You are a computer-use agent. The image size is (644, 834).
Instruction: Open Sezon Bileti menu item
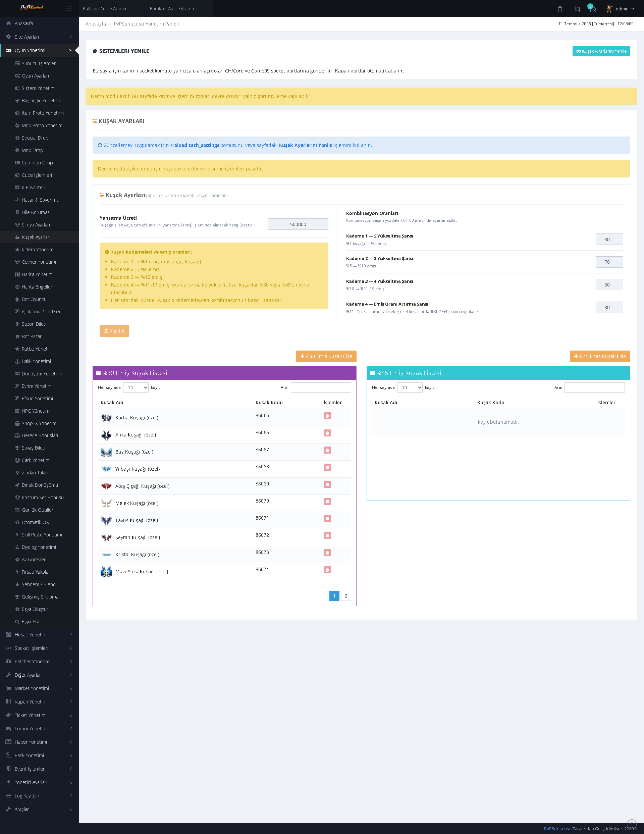click(39, 324)
